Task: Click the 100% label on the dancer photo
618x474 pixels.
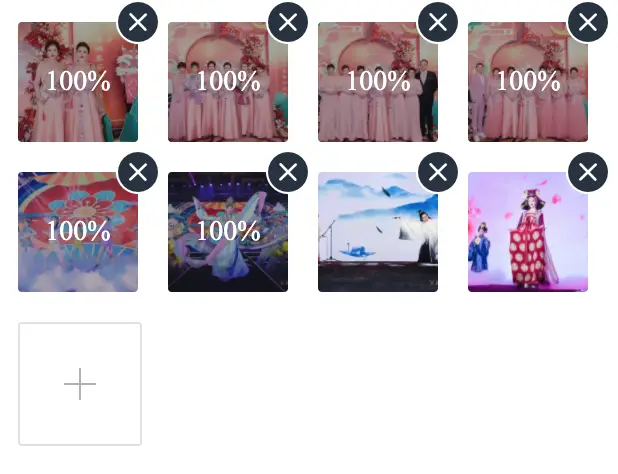Action: [228, 231]
